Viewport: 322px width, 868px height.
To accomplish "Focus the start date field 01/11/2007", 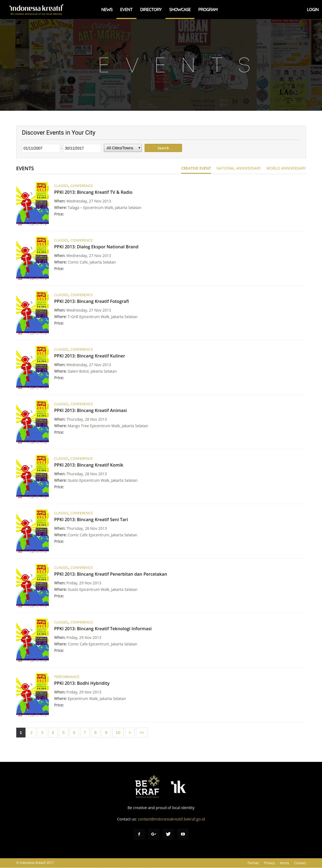I will pyautogui.click(x=41, y=148).
